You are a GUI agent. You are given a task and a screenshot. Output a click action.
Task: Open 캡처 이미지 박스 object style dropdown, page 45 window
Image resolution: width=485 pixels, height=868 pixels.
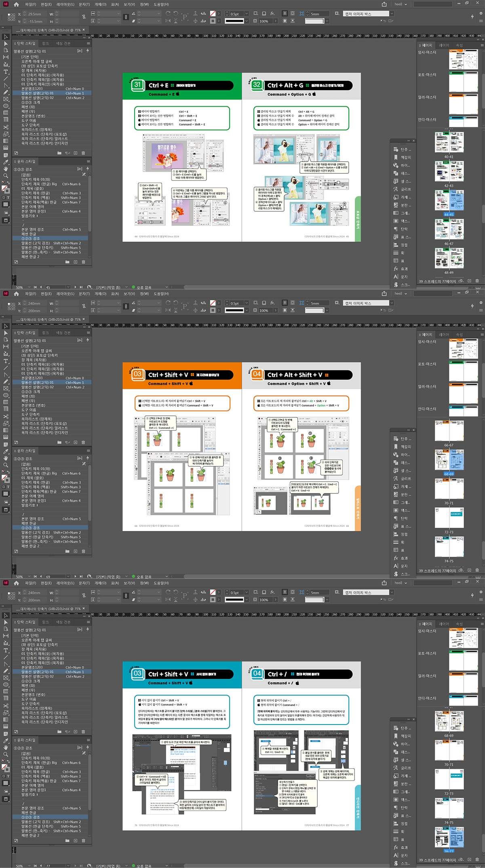tap(391, 14)
